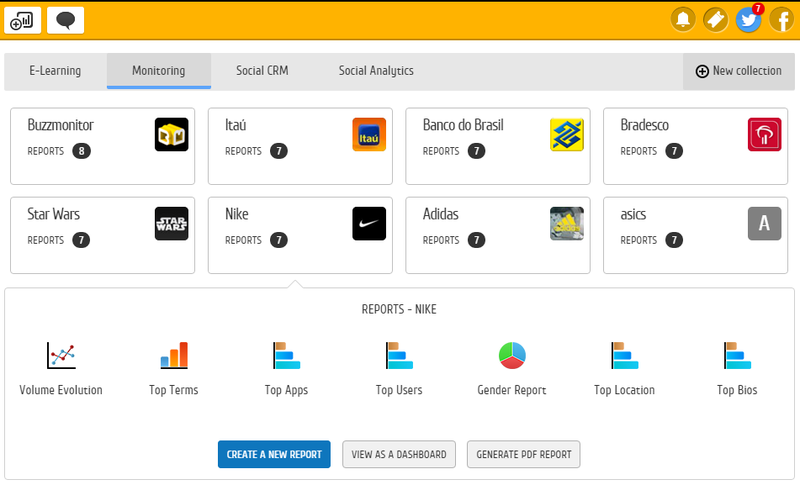The height and width of the screenshot is (485, 800).
Task: Select the Social Analytics tab
Action: 376,71
